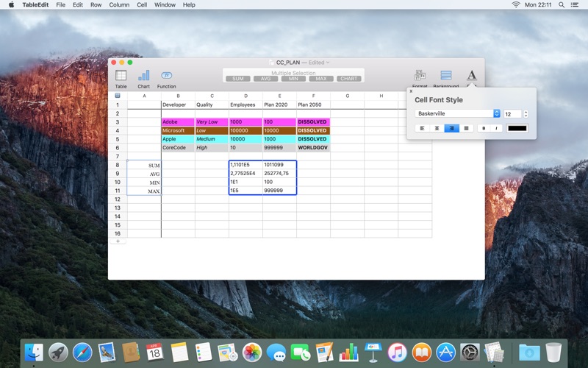Open the Format toolbar tool
This screenshot has height=368, width=588.
(420, 76)
